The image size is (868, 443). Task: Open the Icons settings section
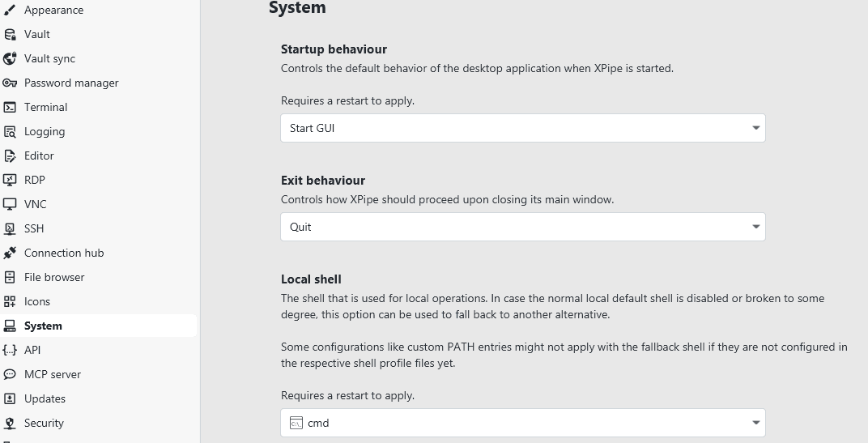pos(37,302)
